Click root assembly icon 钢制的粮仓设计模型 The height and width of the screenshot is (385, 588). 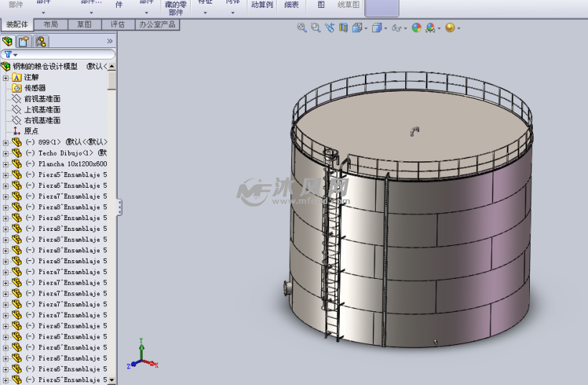pos(6,67)
